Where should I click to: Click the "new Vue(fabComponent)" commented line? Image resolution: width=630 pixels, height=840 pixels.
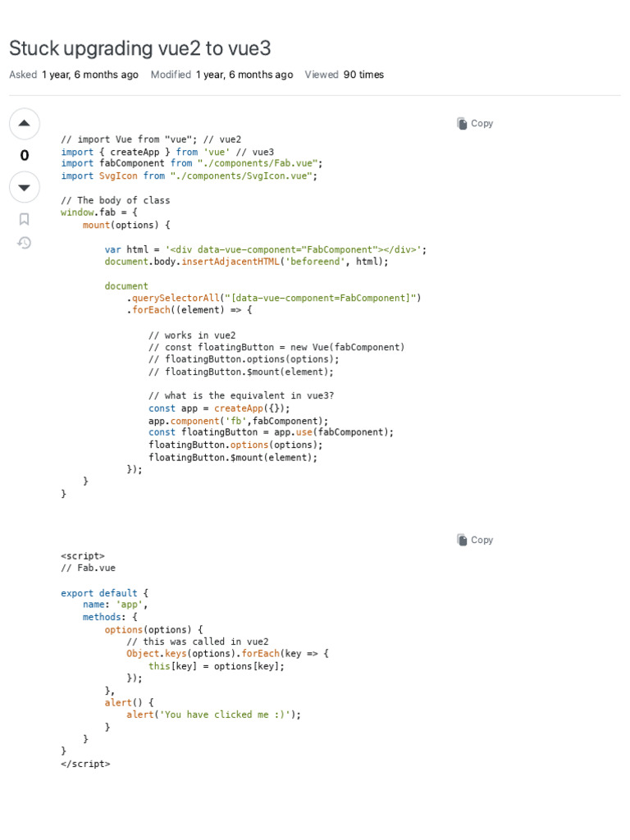click(276, 347)
